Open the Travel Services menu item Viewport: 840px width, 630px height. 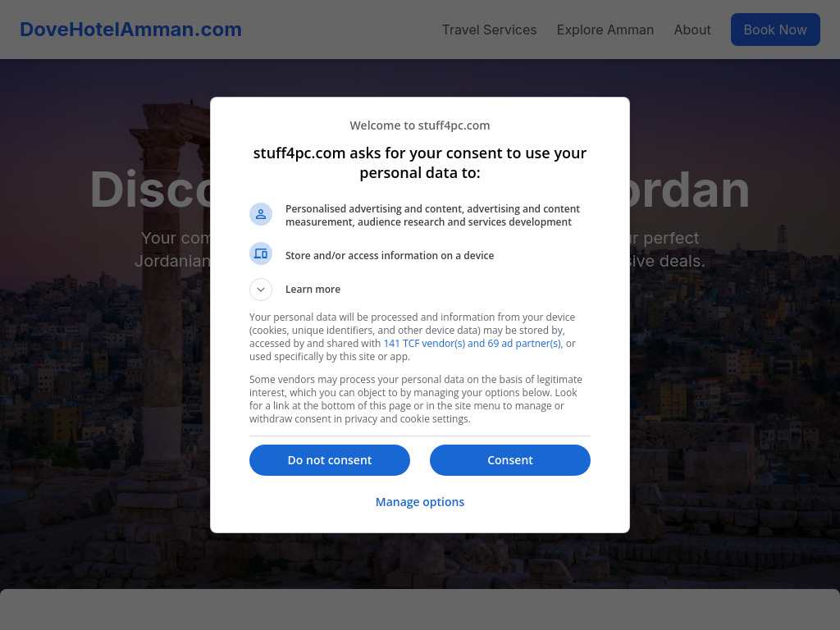(x=489, y=30)
